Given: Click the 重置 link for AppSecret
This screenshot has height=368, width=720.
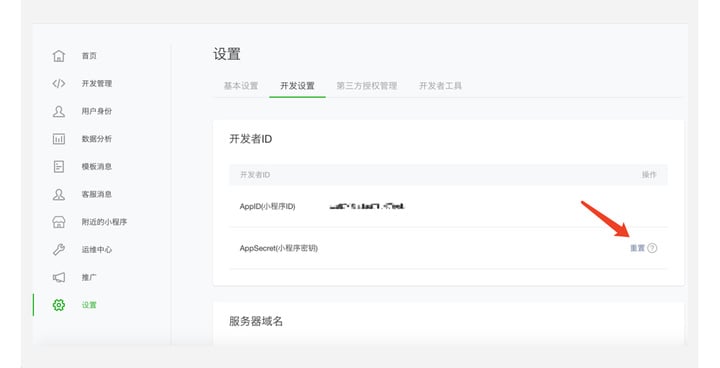Looking at the screenshot, I should [x=637, y=248].
